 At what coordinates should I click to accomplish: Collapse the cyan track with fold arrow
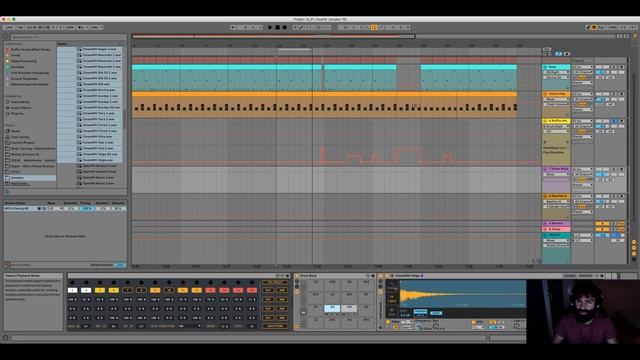[x=545, y=67]
